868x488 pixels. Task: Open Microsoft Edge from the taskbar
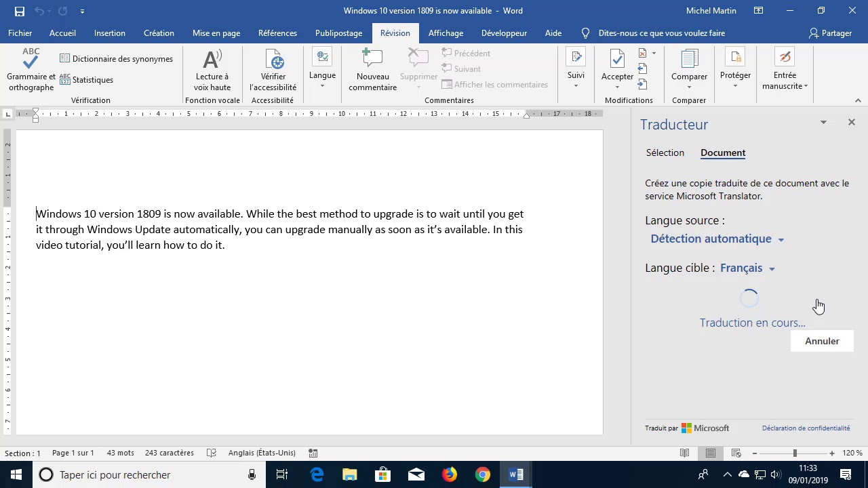[x=317, y=474]
